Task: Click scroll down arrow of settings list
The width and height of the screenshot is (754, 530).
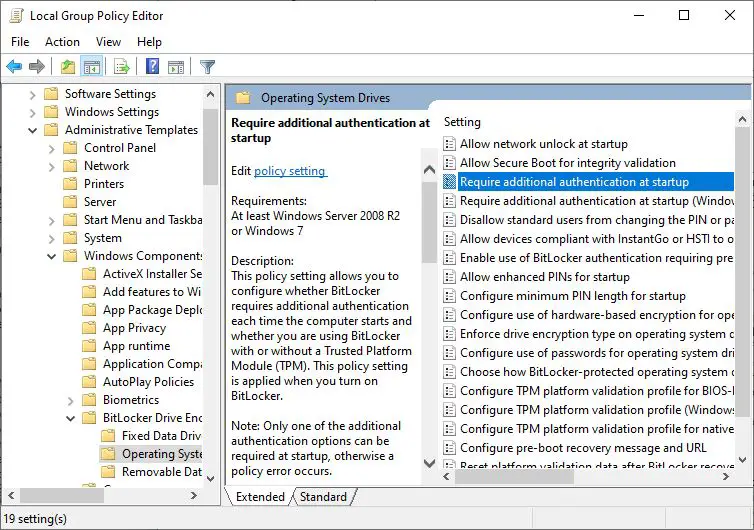Action: [x=742, y=459]
